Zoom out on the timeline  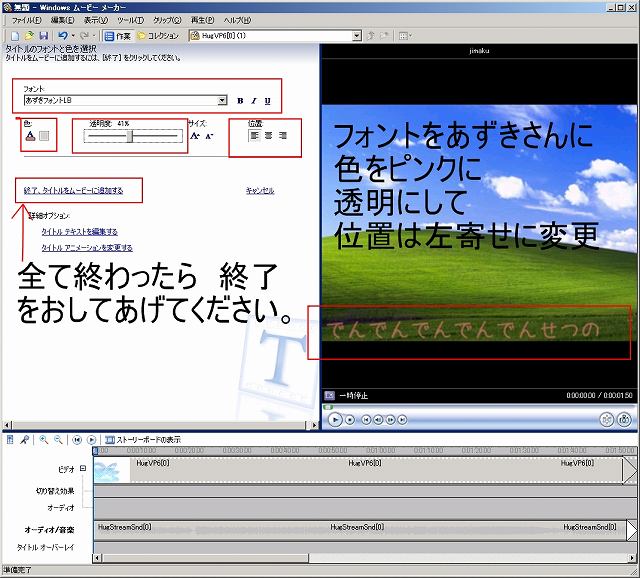click(58, 440)
